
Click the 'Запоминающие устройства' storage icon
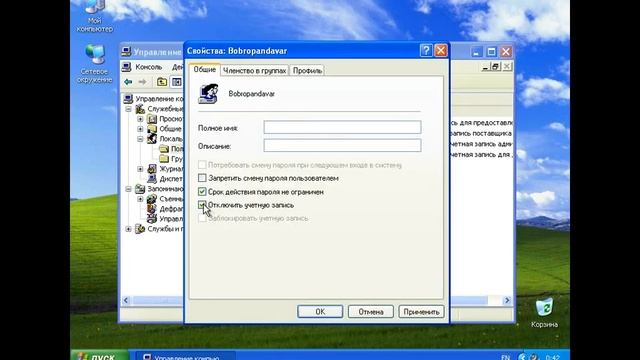(140, 189)
